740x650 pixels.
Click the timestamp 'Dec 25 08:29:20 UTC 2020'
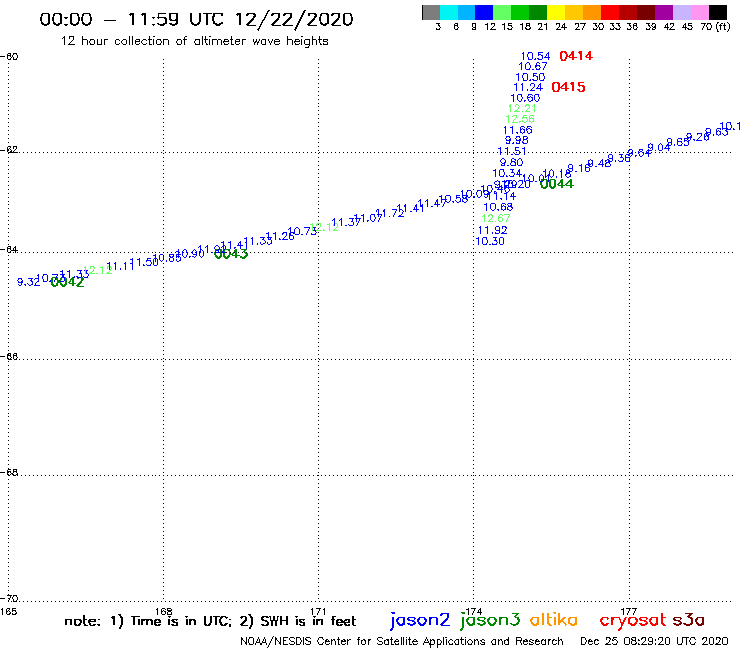pos(654,642)
